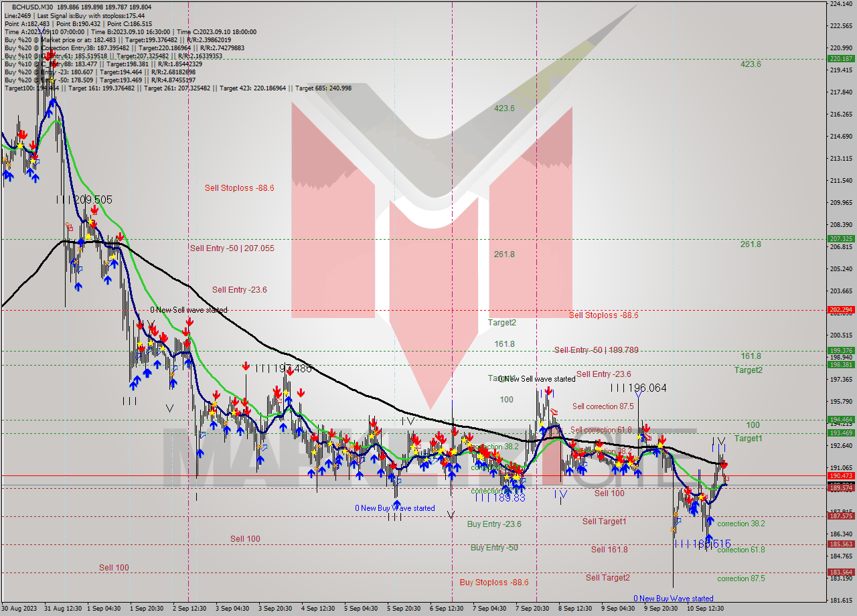The image size is (857, 616).
Task: Click the '31 Aug 12:30' time label
Action: coord(63,609)
